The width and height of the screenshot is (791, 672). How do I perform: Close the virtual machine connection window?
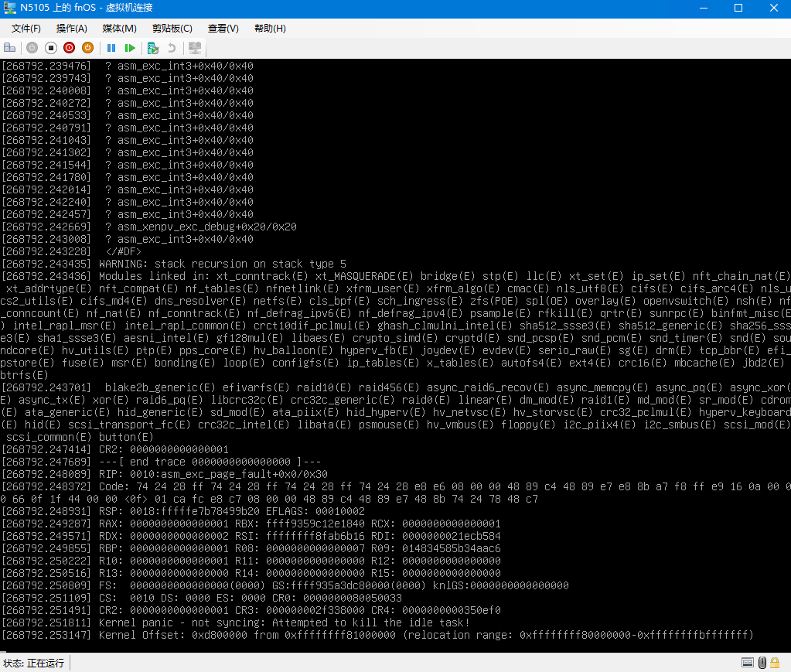click(x=773, y=8)
